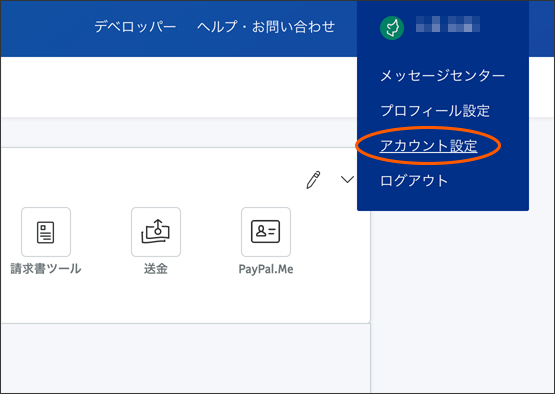
Task: Click the blank dark-blue area beneath ログアウト
Action: 442,199
